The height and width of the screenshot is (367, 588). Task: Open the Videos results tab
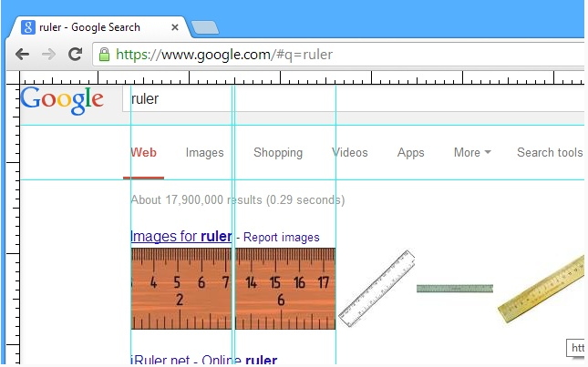click(350, 152)
